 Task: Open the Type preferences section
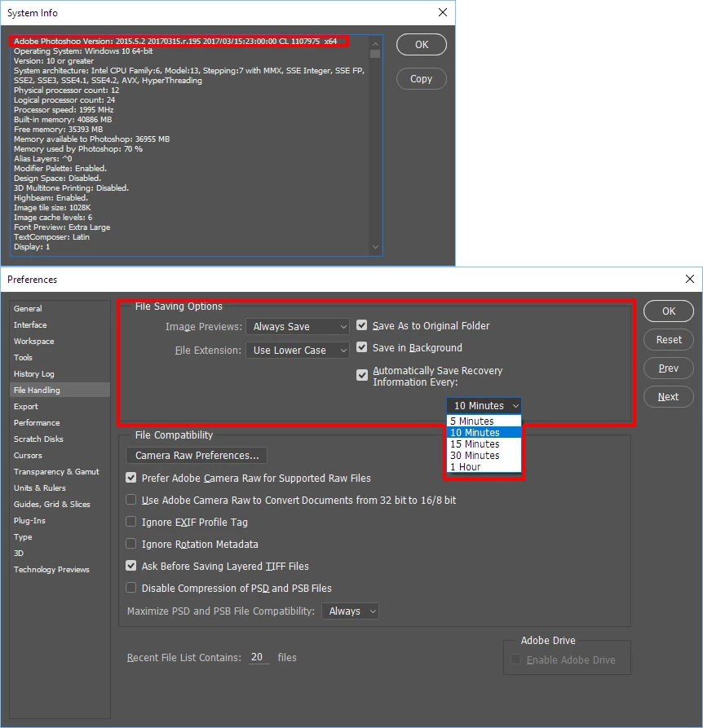tap(60, 536)
